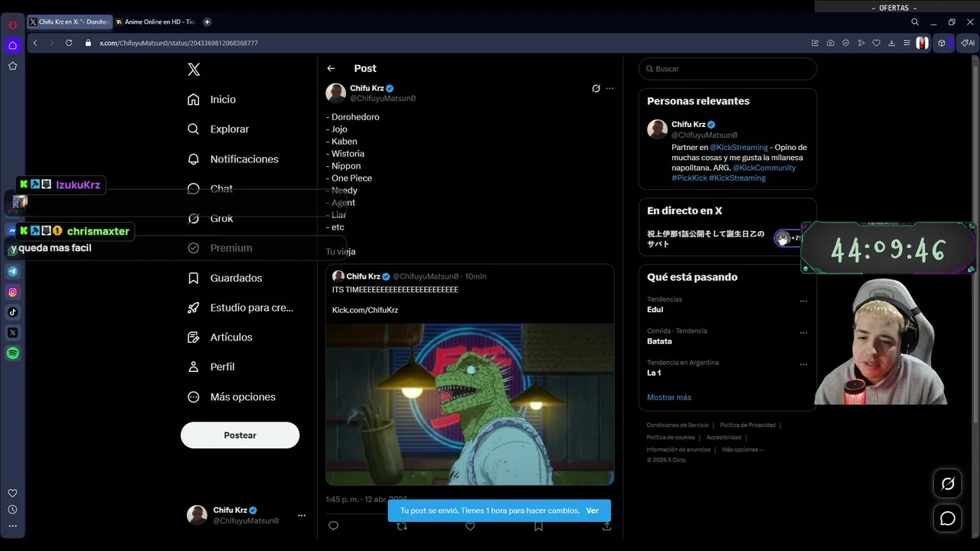Open the quoted post lizard image
Viewport: 980px width, 551px height.
tap(470, 403)
